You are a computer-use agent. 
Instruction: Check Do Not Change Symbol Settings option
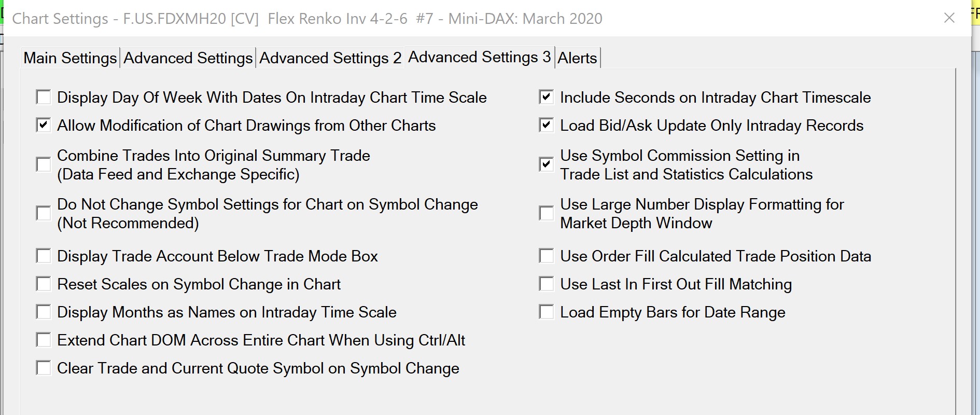pos(44,213)
